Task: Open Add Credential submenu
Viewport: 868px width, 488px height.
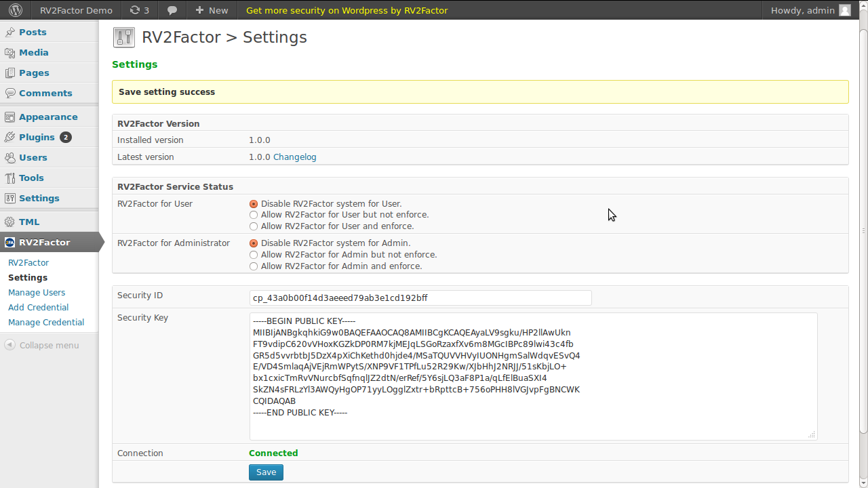Action: point(38,307)
